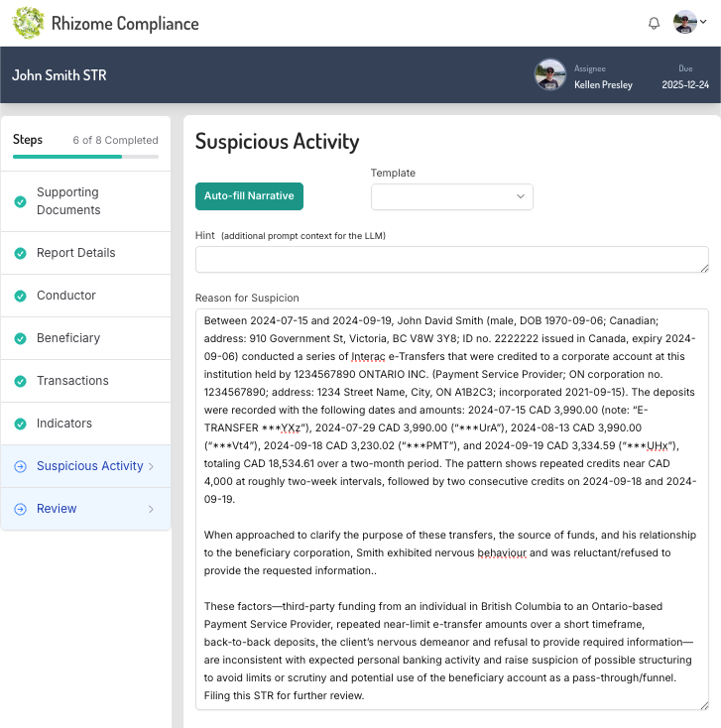The image size is (721, 728).
Task: Click the Suspicious Activity arrow circle icon
Action: (x=20, y=466)
